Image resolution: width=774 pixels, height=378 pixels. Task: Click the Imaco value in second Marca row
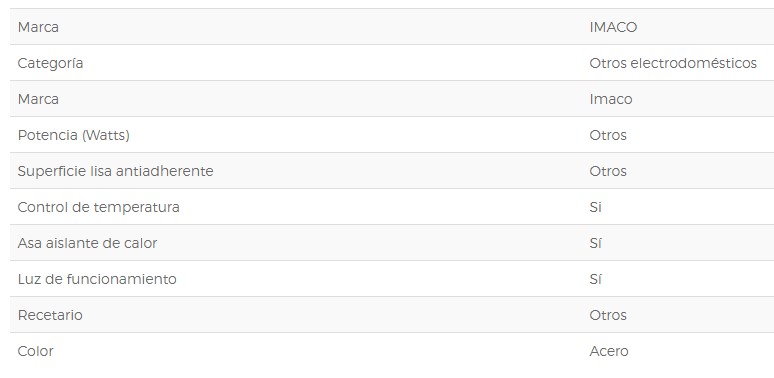(x=611, y=99)
